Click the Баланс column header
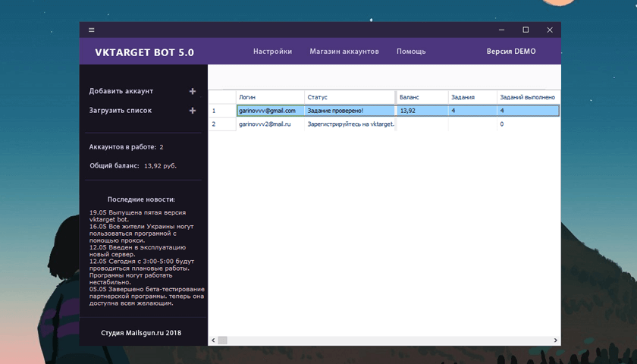The height and width of the screenshot is (364, 637). [422, 97]
